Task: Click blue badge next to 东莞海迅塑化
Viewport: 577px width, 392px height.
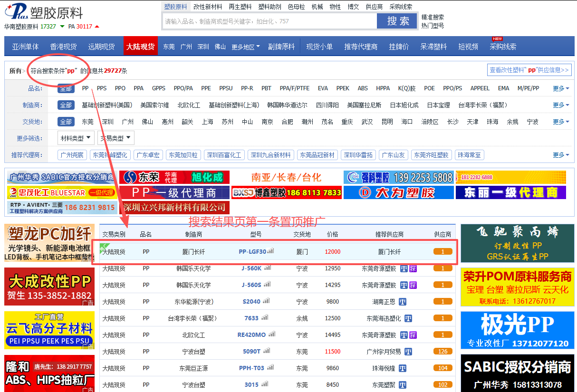Action: (x=408, y=318)
